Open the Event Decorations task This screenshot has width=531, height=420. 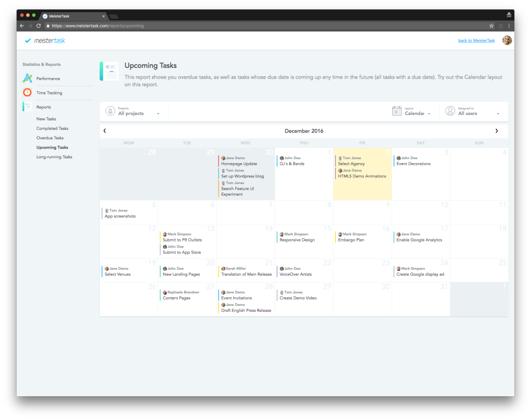[x=414, y=164]
